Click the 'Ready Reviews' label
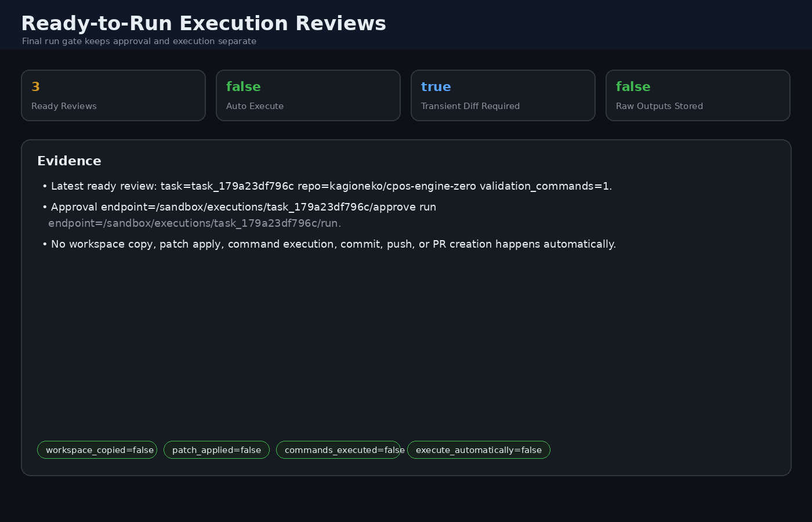812x522 pixels. pyautogui.click(x=64, y=106)
